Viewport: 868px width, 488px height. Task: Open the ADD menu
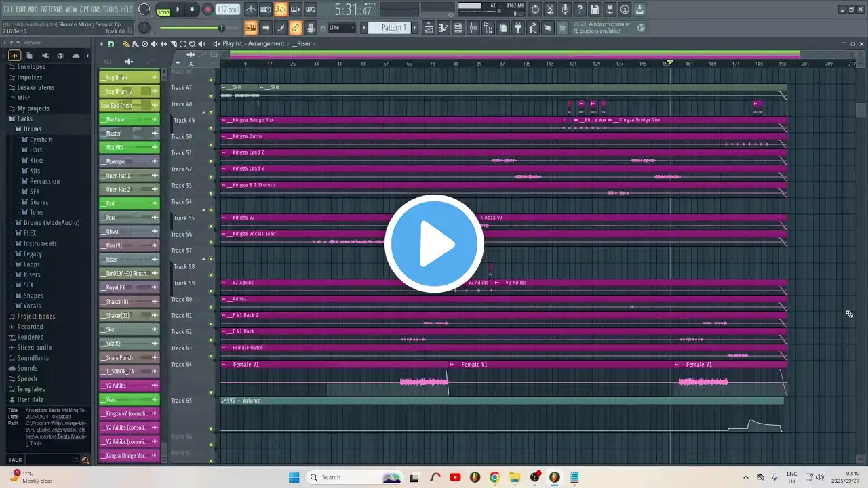click(x=33, y=9)
